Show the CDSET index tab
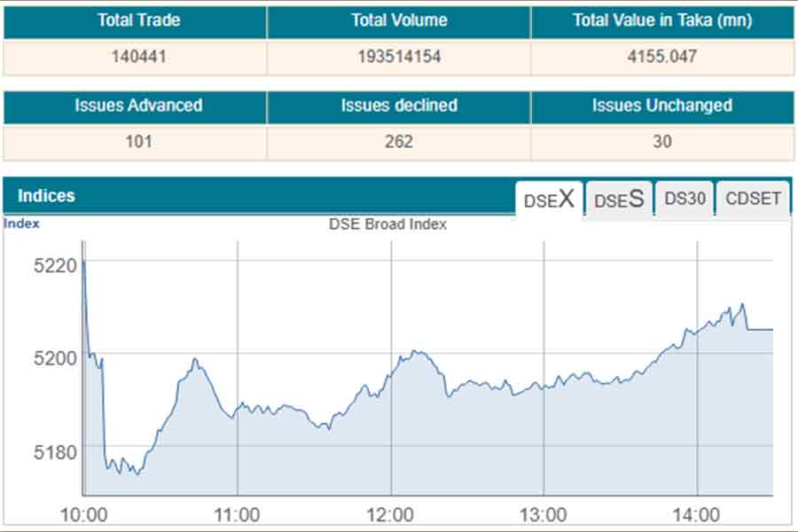Image resolution: width=798 pixels, height=532 pixels. point(753,199)
